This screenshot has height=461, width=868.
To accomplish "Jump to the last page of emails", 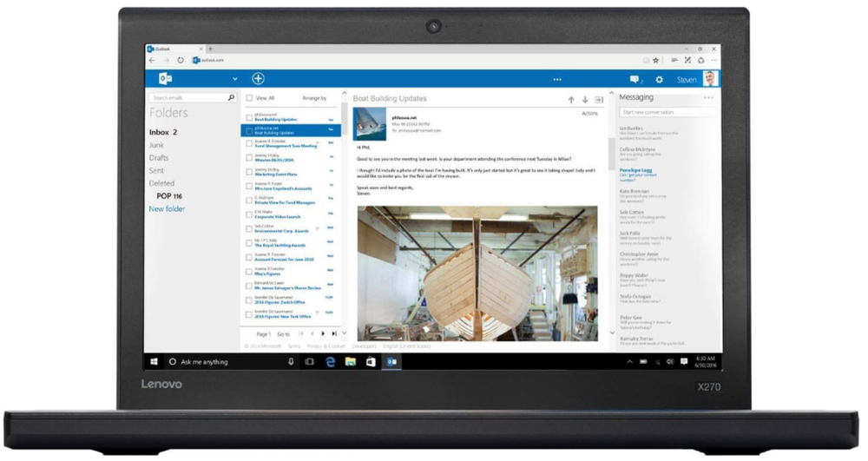I will (x=334, y=333).
